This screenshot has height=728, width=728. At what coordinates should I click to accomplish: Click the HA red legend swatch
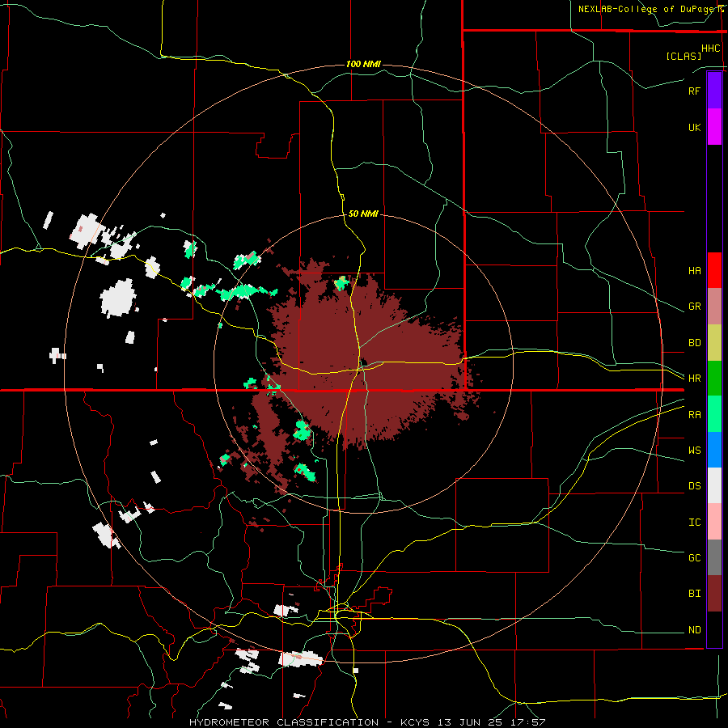714,270
